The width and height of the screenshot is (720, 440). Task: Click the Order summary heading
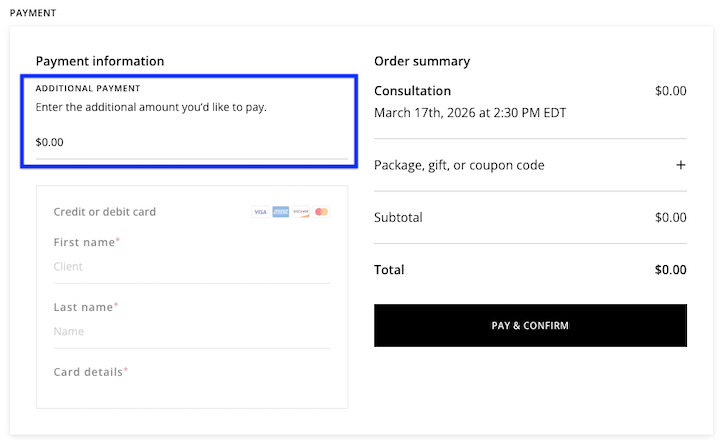(x=421, y=61)
